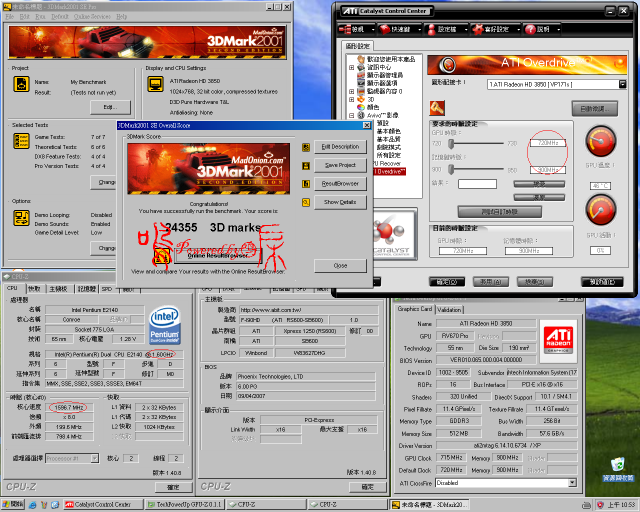The width and height of the screenshot is (640, 512).
Task: Switch to the 主機板 tab in left CPU-Z
Action: click(x=58, y=289)
